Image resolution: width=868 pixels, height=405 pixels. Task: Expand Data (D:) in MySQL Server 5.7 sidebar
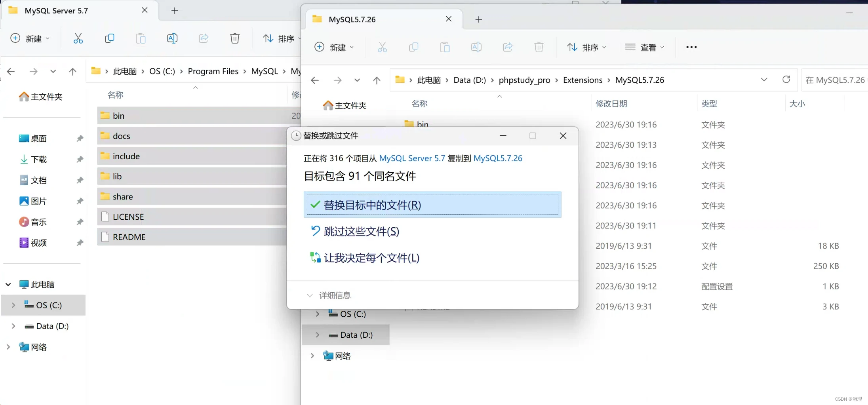(x=13, y=326)
